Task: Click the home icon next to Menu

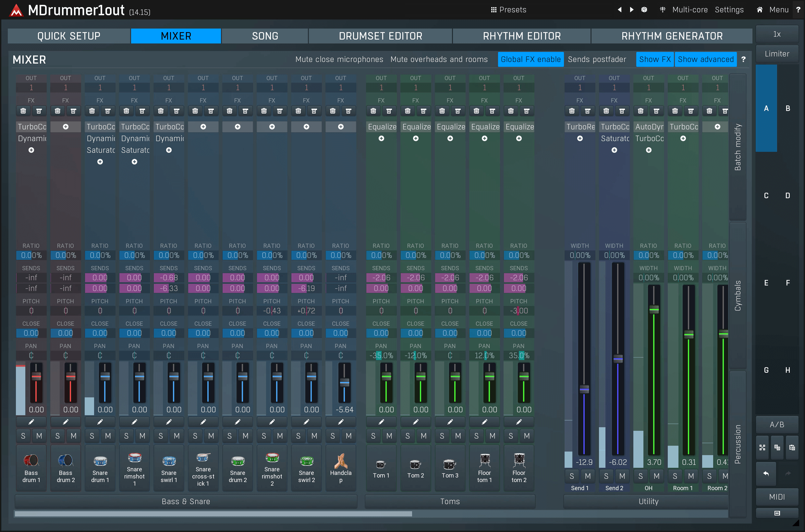Action: [x=760, y=9]
